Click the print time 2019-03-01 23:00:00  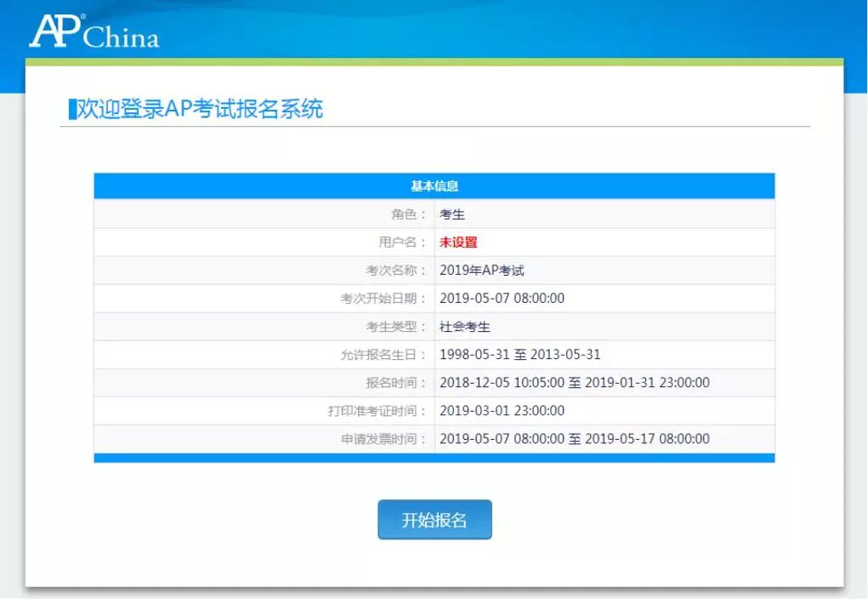click(x=502, y=411)
